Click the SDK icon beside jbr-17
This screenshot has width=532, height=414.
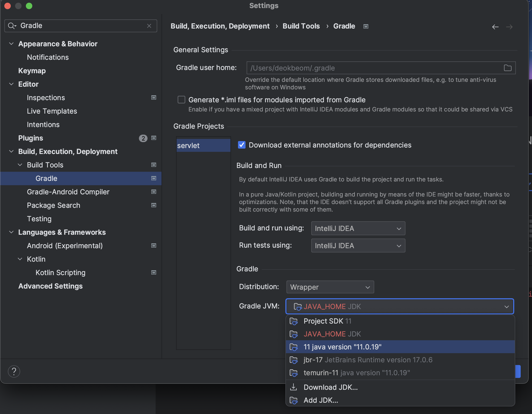click(294, 360)
